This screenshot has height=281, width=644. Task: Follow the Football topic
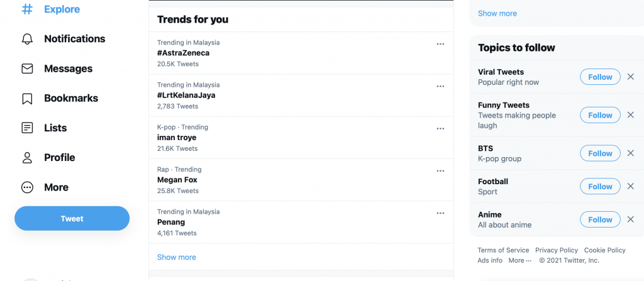point(600,187)
